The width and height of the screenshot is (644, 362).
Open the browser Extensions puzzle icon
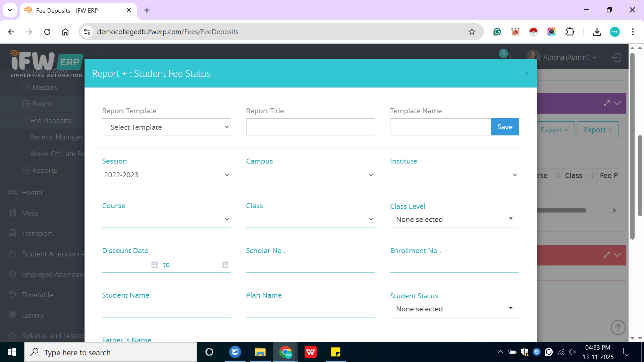point(570,32)
